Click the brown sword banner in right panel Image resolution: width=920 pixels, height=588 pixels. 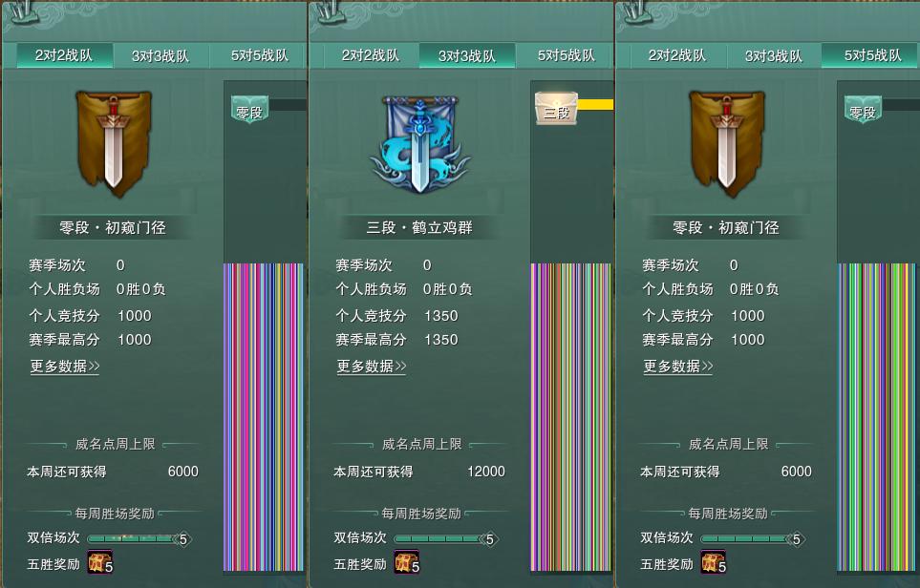(x=727, y=143)
